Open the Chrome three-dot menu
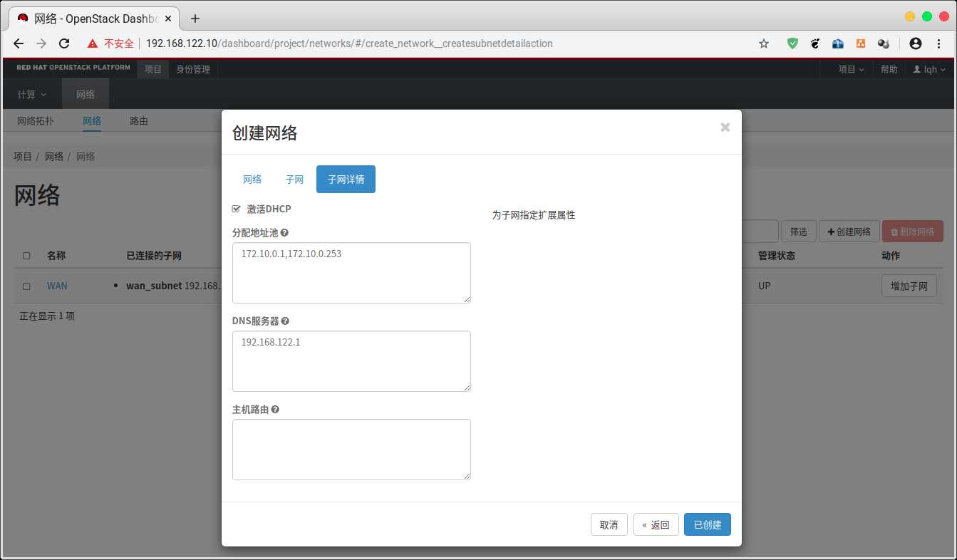 click(x=939, y=43)
